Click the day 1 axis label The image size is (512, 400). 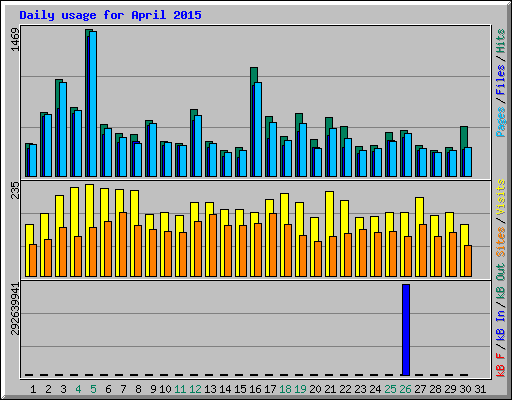pos(33,389)
